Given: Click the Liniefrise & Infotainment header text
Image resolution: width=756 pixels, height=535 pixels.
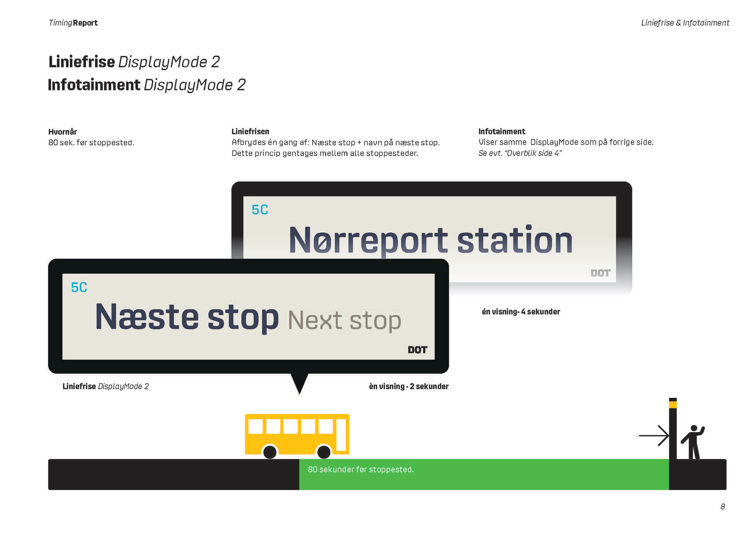Looking at the screenshot, I should 685,23.
